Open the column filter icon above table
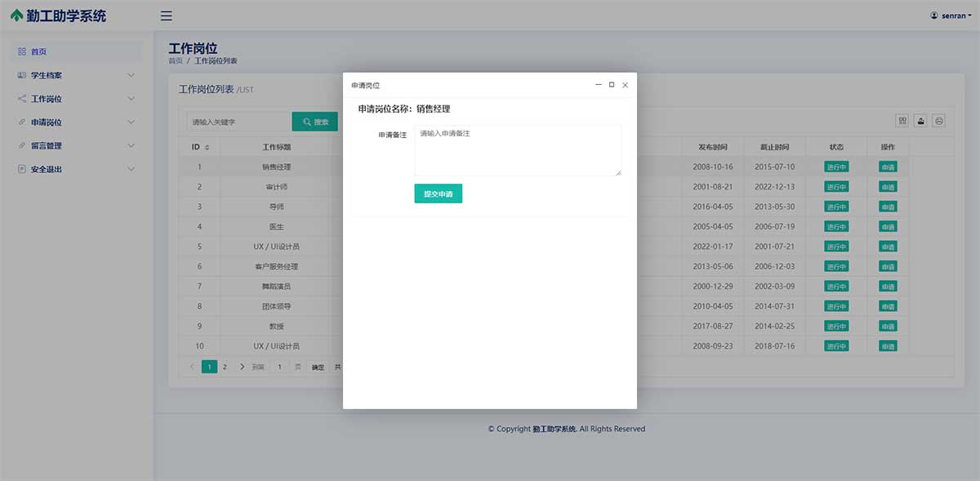Screen dimensions: 980x481 pos(902,121)
